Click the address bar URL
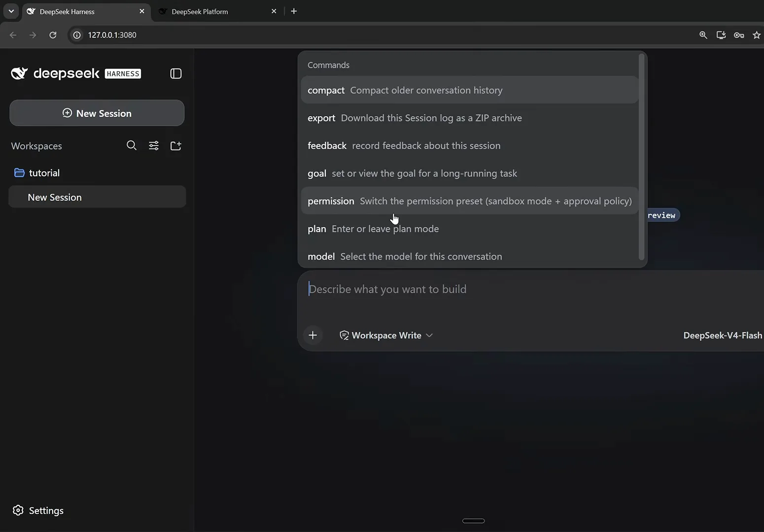 coord(112,35)
